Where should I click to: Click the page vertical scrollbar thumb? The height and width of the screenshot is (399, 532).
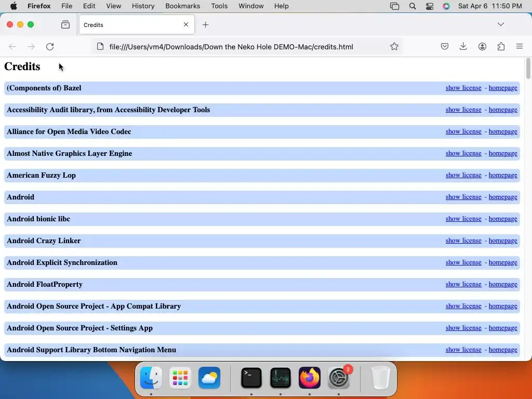pos(528,69)
